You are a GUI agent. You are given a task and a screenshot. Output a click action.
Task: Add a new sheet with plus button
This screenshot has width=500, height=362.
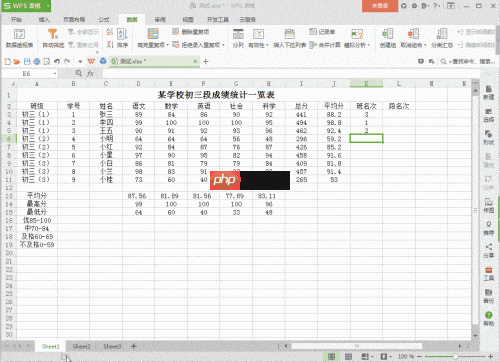(134, 346)
